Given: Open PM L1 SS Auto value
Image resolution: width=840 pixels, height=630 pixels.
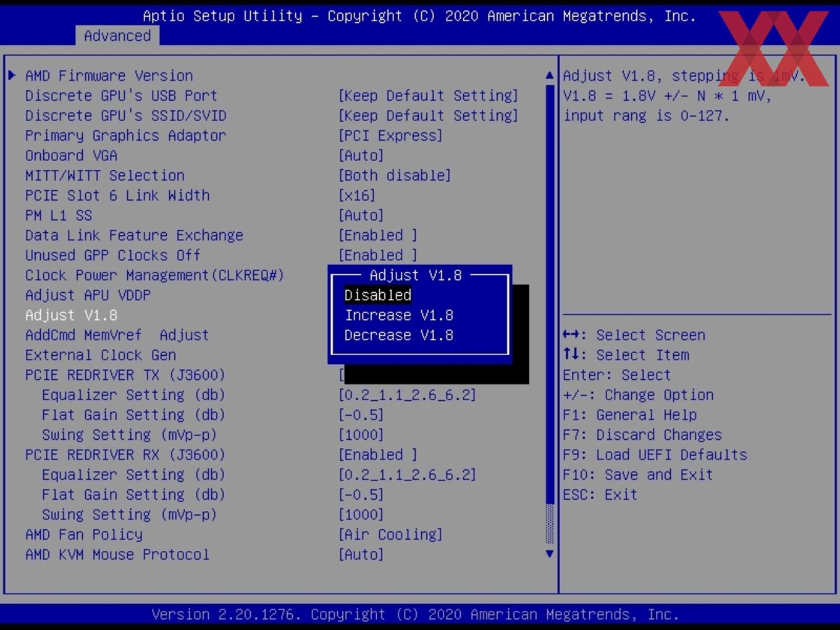Looking at the screenshot, I should pyautogui.click(x=361, y=216).
